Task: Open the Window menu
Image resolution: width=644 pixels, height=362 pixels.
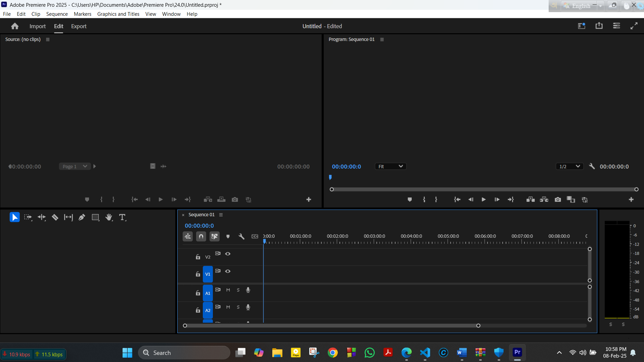Action: coord(171,14)
